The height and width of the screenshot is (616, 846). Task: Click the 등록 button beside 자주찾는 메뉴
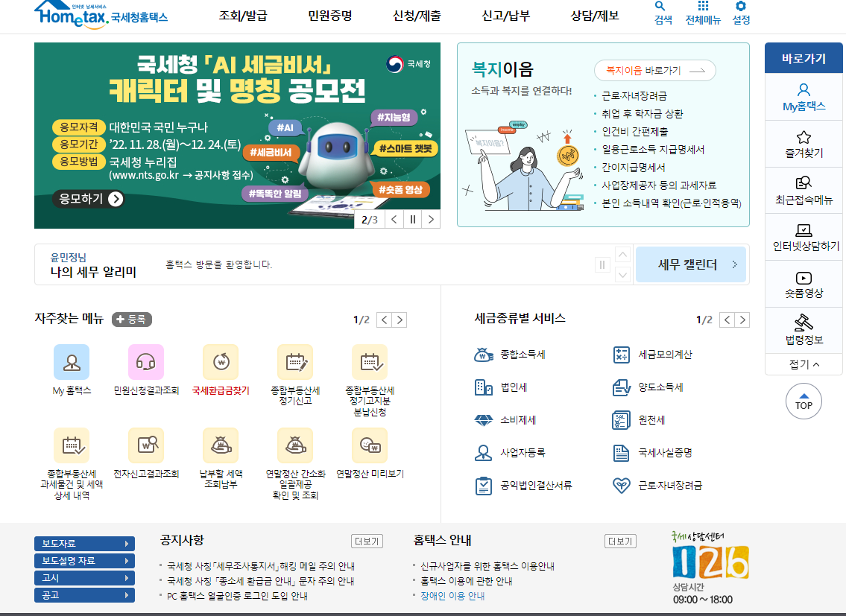[132, 320]
